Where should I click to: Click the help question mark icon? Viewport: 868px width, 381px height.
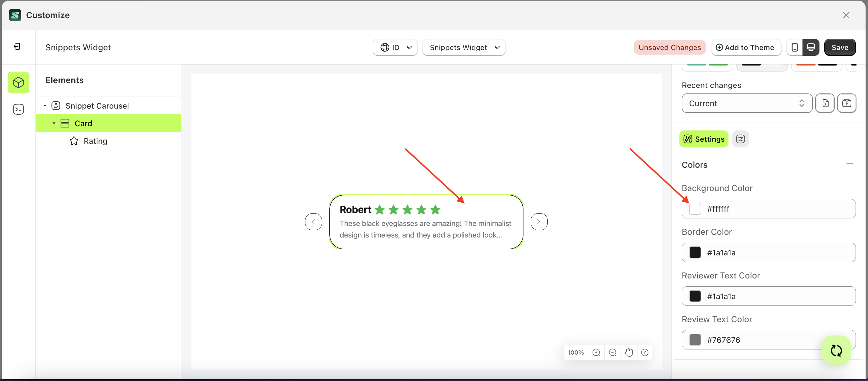[x=644, y=352]
